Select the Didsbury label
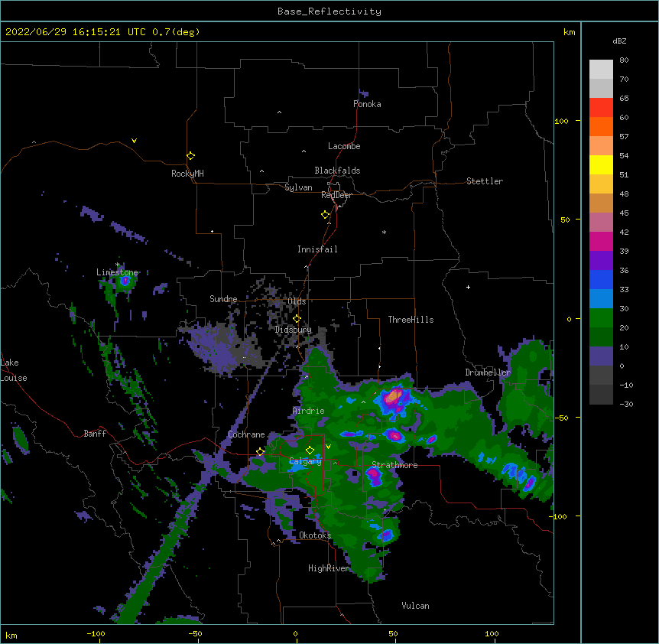The image size is (659, 644). 294,330
